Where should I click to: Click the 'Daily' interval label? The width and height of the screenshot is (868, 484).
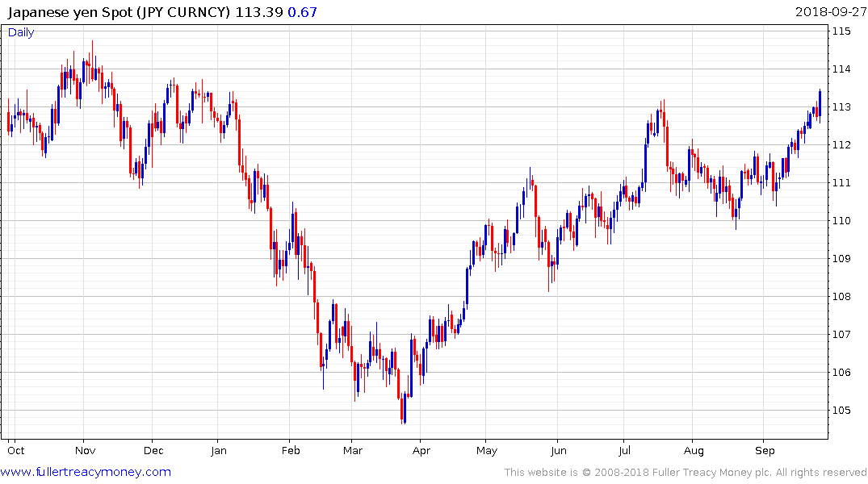pos(21,32)
